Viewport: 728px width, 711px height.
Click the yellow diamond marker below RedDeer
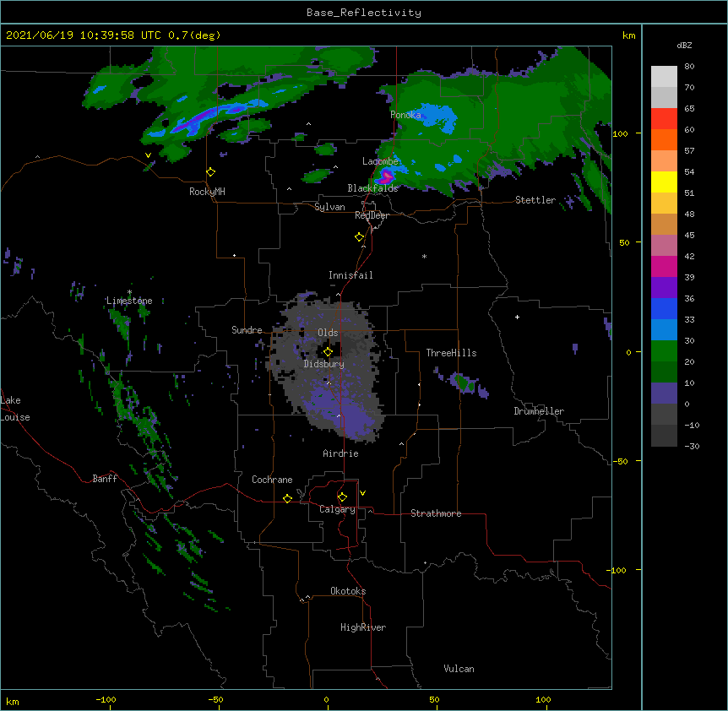(360, 237)
